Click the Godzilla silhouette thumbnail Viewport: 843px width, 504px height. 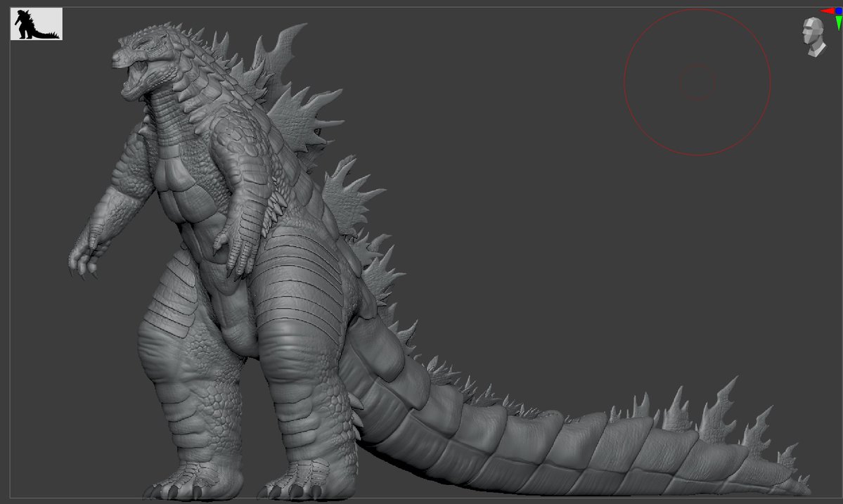[37, 24]
